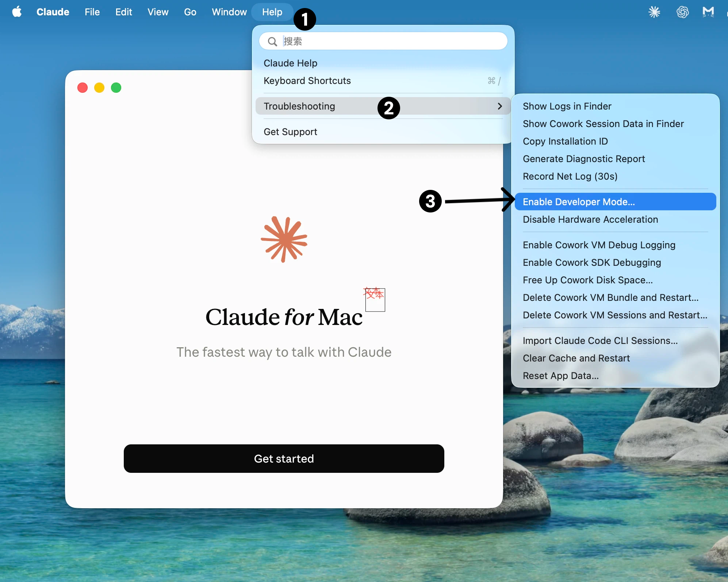The height and width of the screenshot is (582, 728).
Task: Minimize the Claude window with yellow button
Action: point(99,88)
